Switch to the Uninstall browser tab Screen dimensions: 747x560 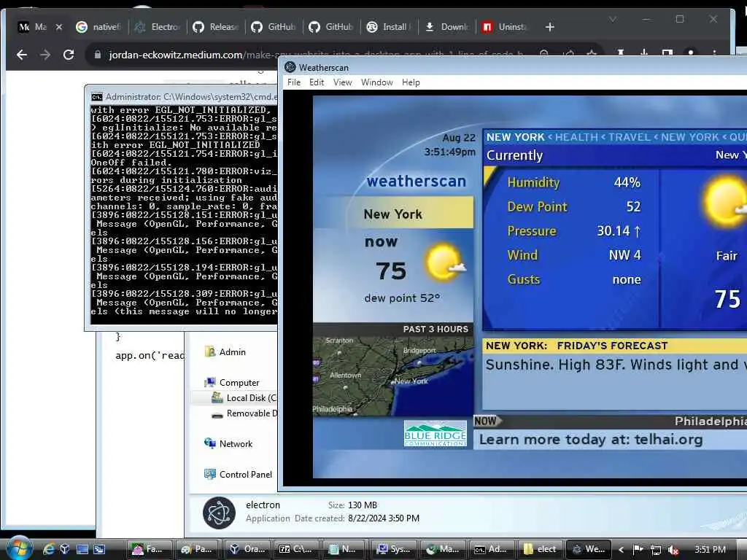pos(505,27)
